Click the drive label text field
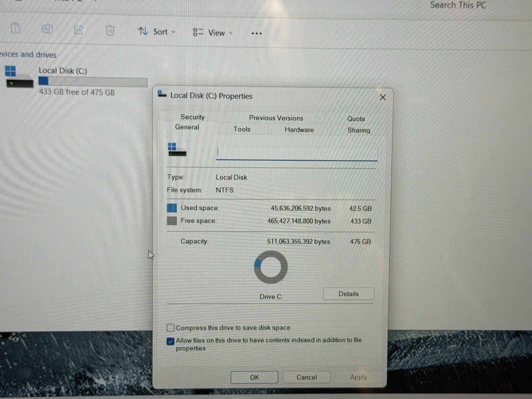 [297, 153]
